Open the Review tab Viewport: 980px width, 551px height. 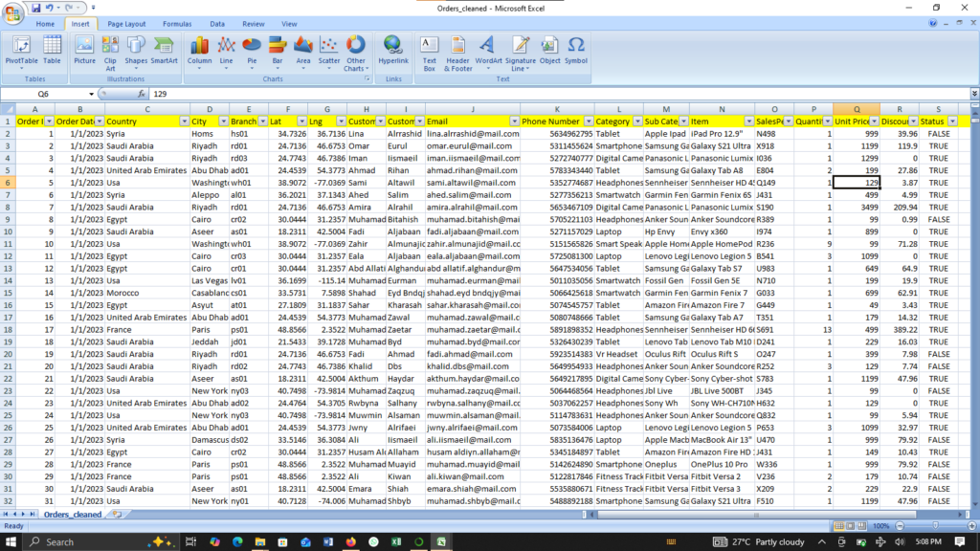point(253,24)
